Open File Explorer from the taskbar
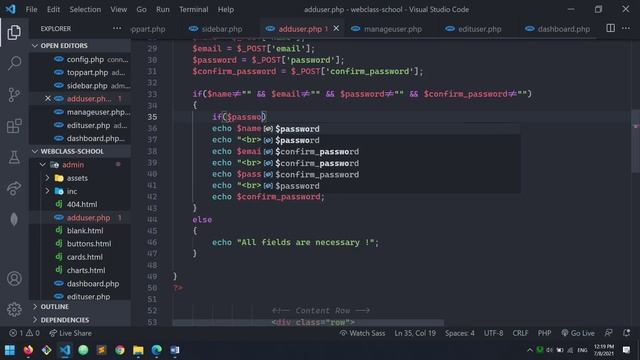 (138, 350)
